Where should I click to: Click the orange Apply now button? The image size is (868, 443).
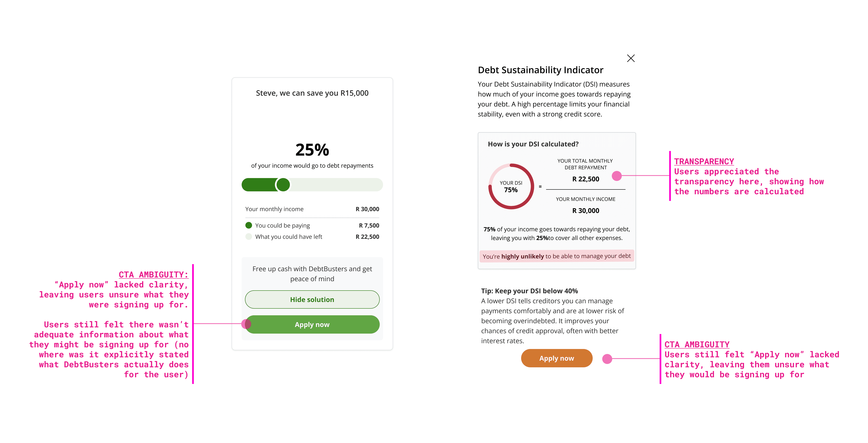(556, 358)
